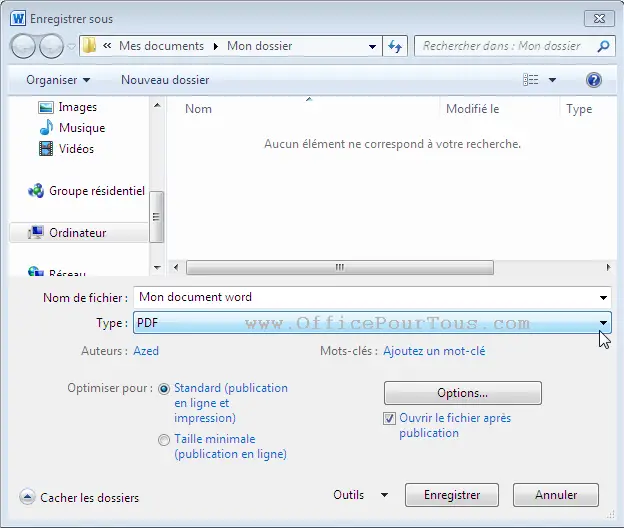Screen dimensions: 624x528
Task: Toggle Ouvrir le fichier après publication checkbox
Action: tap(389, 419)
